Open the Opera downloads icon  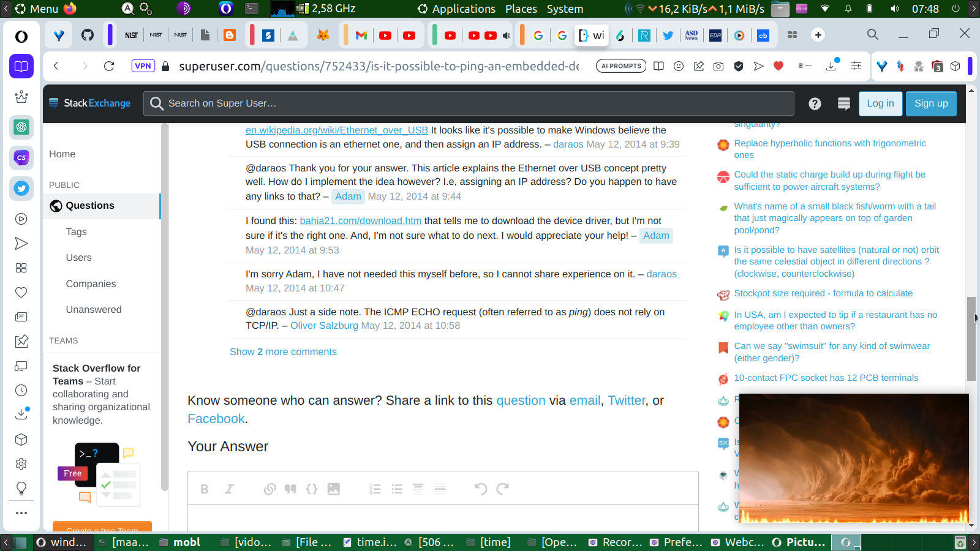click(831, 66)
